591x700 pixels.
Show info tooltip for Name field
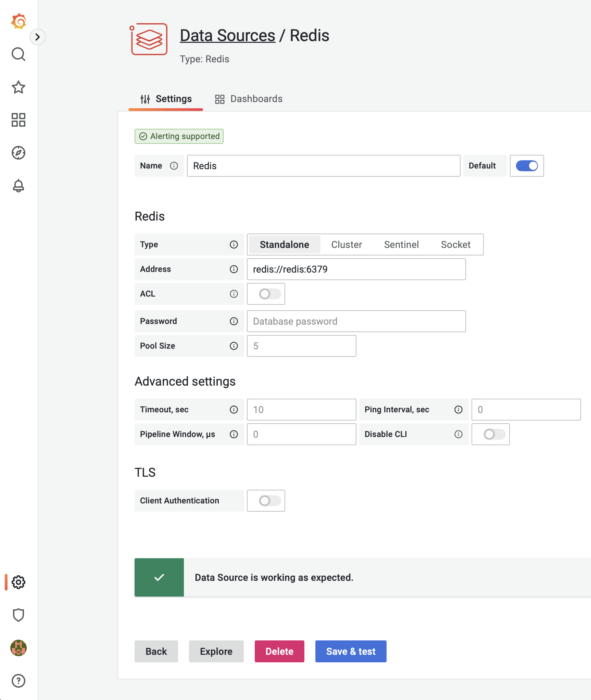click(x=174, y=166)
